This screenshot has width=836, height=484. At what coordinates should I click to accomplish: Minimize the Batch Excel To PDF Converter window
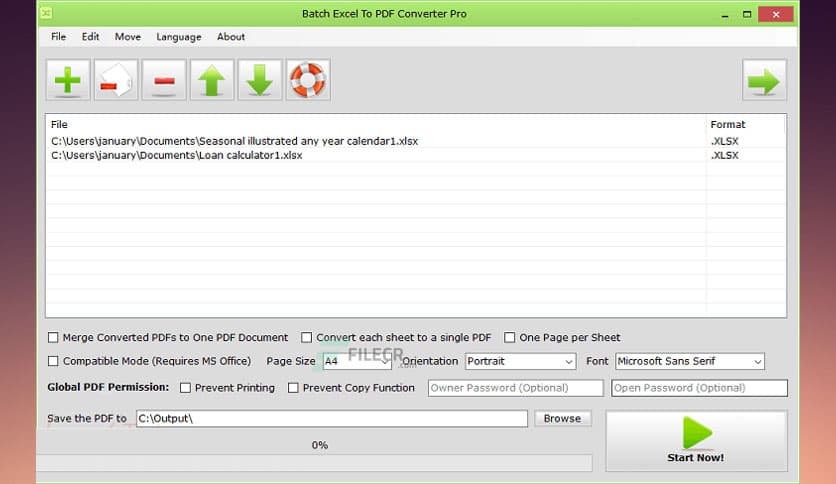[x=725, y=14]
